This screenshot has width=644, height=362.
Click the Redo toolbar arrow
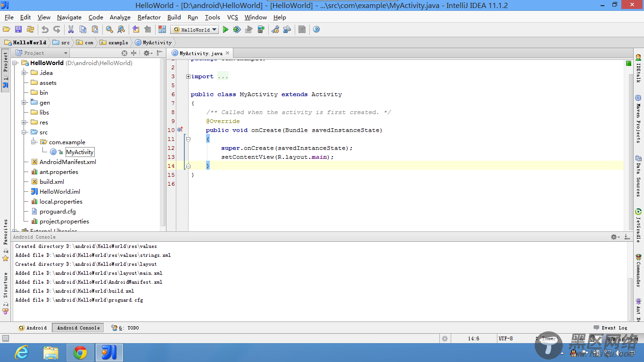(57, 29)
